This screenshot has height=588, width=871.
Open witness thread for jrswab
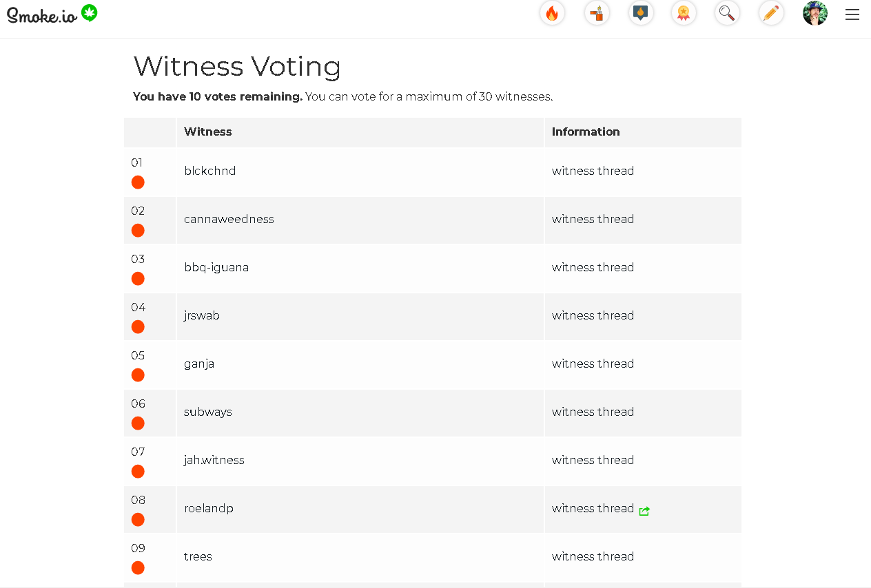593,315
